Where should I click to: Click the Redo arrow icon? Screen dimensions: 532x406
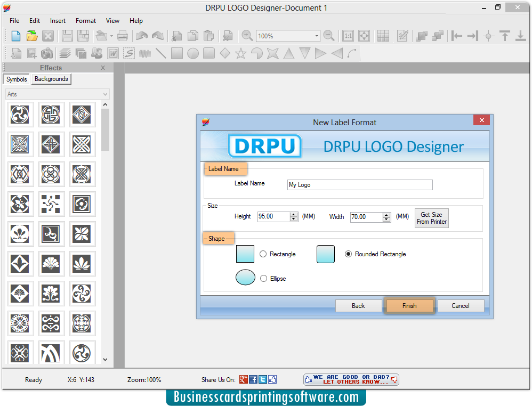158,36
